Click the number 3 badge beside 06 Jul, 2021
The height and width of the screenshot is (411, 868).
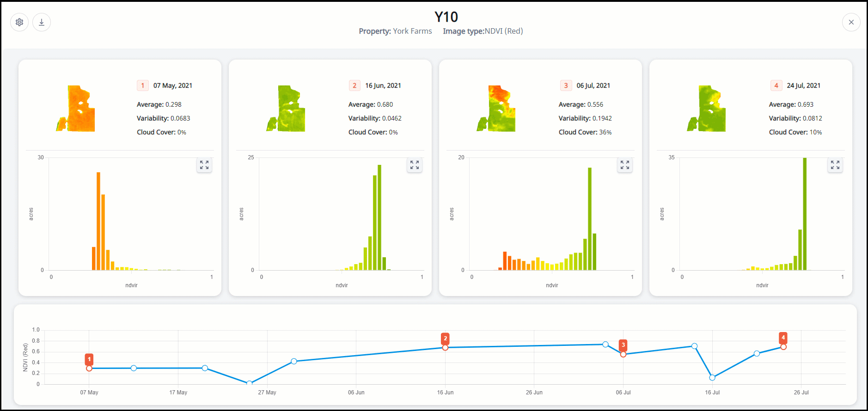pos(566,85)
